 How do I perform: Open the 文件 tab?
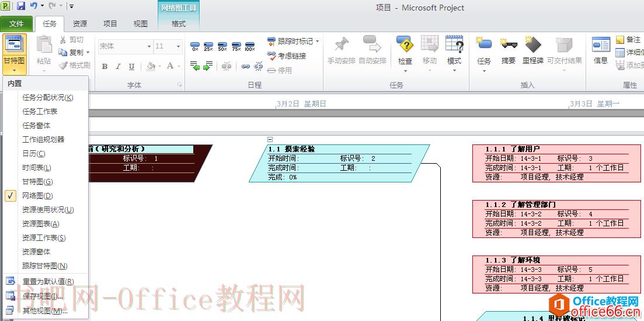click(16, 24)
